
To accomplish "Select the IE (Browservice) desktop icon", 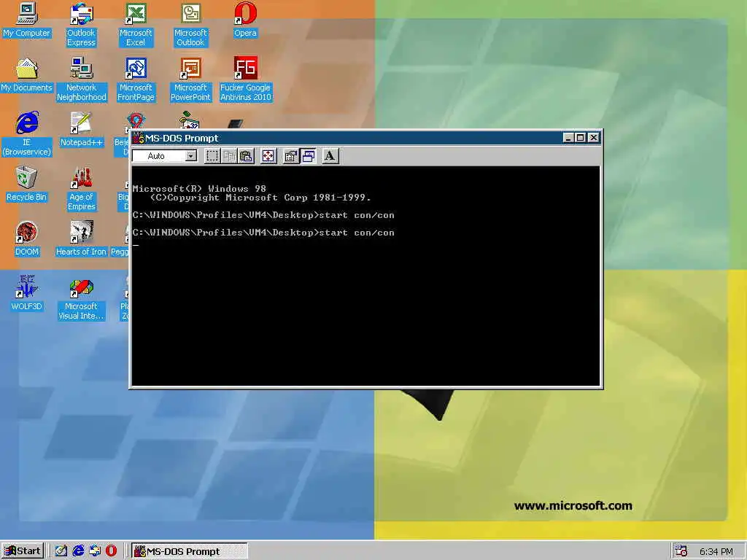I will pyautogui.click(x=27, y=134).
